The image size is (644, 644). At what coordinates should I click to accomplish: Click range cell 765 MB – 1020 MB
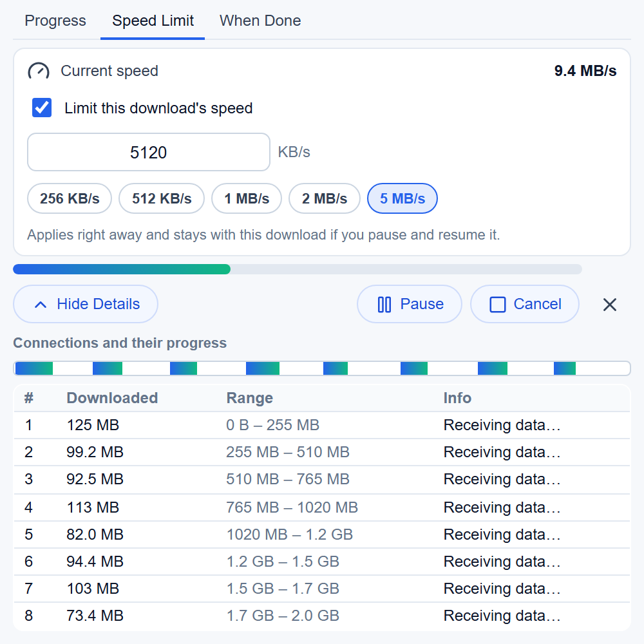click(292, 507)
